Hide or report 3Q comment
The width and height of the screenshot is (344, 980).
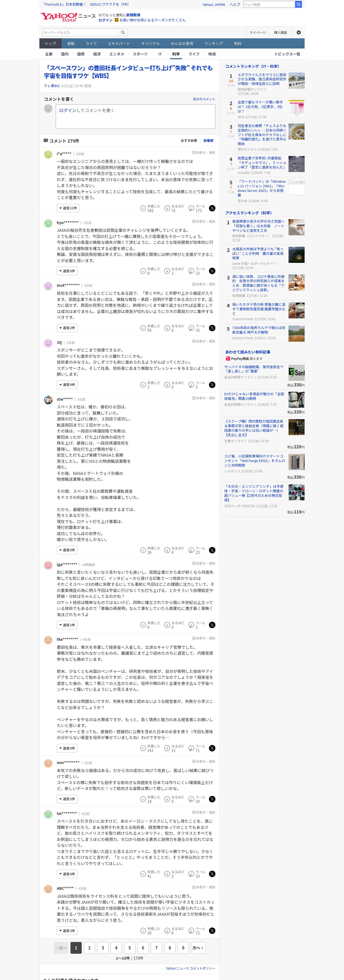click(x=204, y=341)
